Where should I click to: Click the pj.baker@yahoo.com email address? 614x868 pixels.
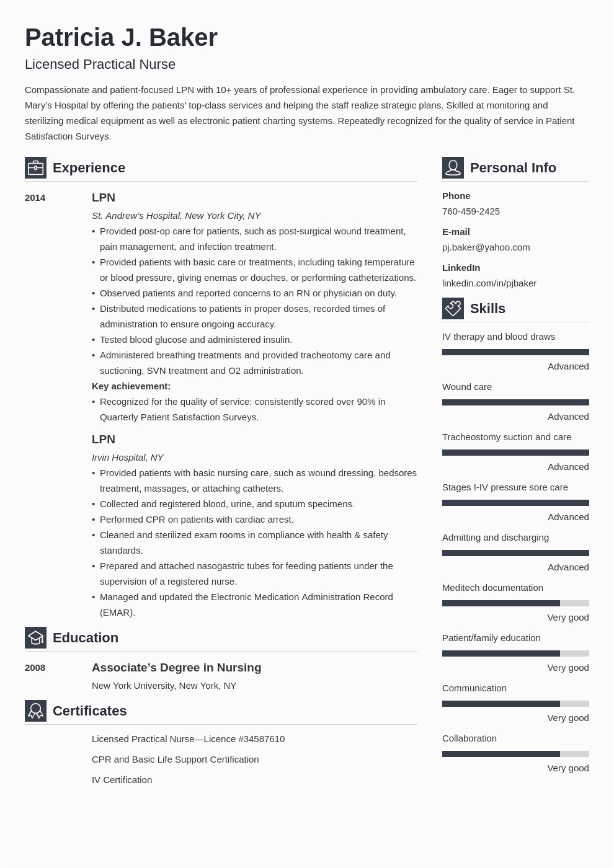[x=486, y=247]
